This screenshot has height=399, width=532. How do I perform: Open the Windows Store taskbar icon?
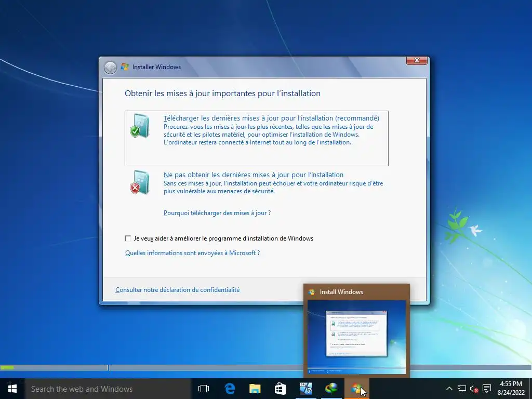point(280,389)
